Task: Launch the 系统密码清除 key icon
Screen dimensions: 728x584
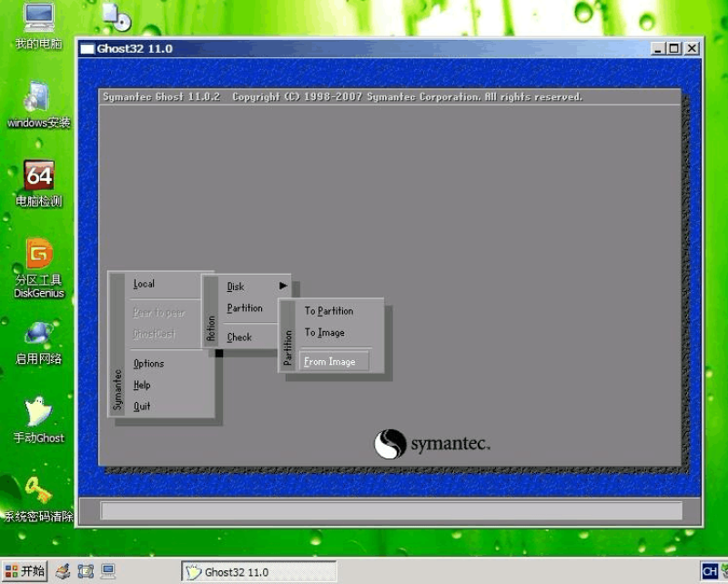Action: [38, 500]
